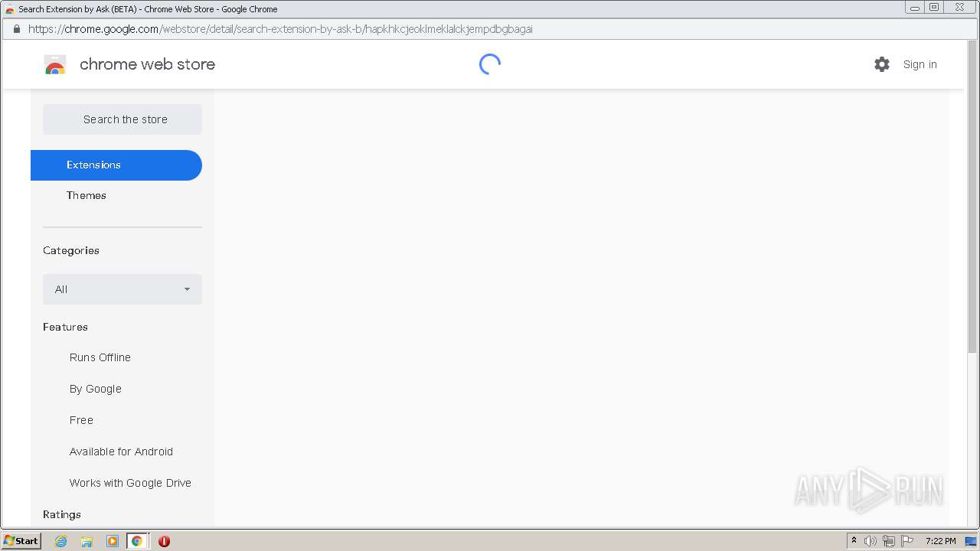Open the Windows Start menu
Image resolution: width=980 pixels, height=551 pixels.
pyautogui.click(x=21, y=541)
